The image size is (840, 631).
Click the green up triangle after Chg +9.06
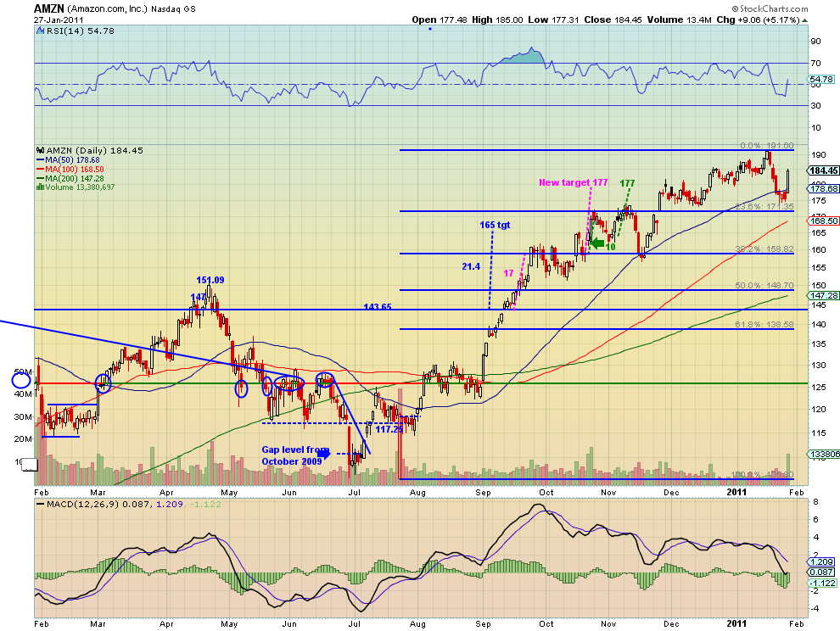click(805, 20)
